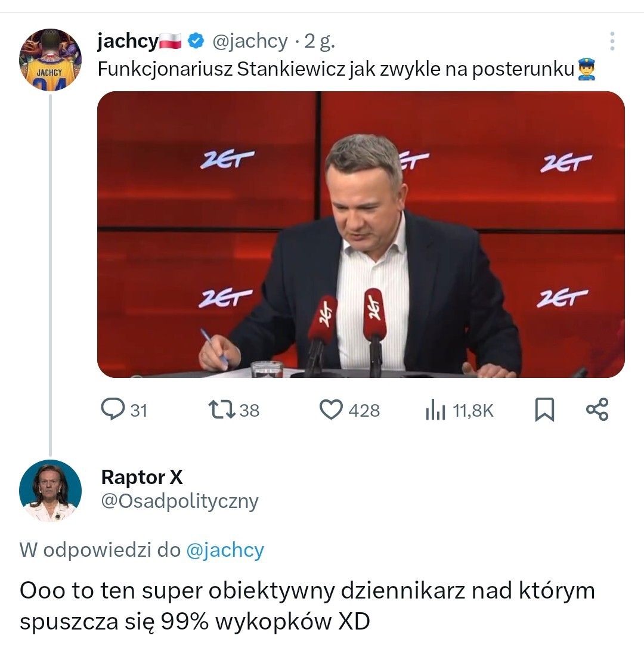Open the tweet via the '2 g.' timestamp
The image size is (644, 648).
tap(320, 41)
